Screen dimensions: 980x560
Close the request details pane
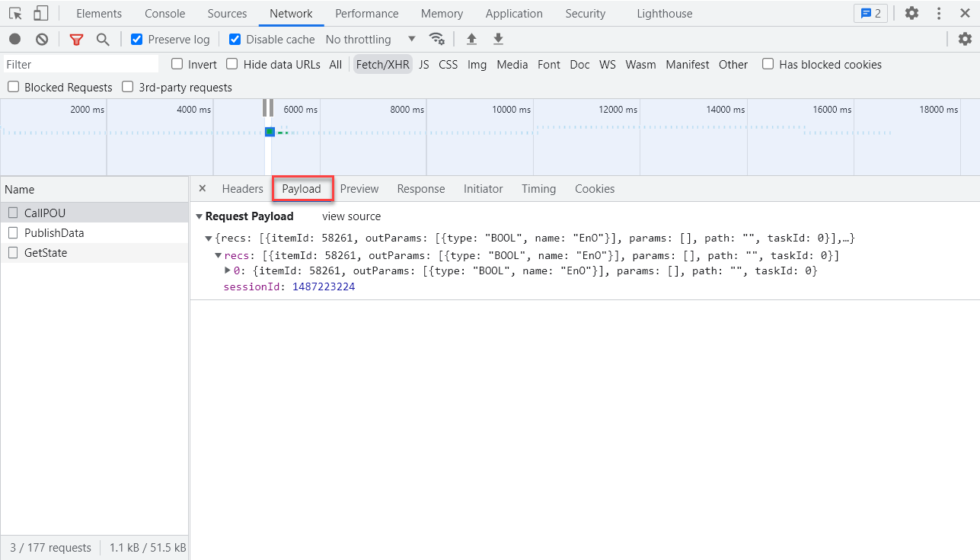pos(203,189)
